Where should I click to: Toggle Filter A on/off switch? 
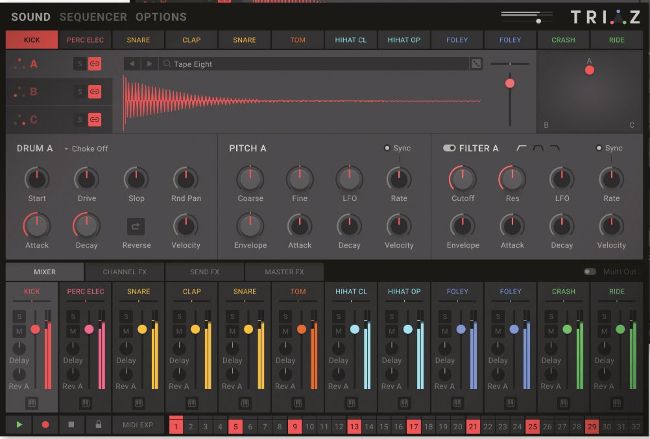click(449, 148)
